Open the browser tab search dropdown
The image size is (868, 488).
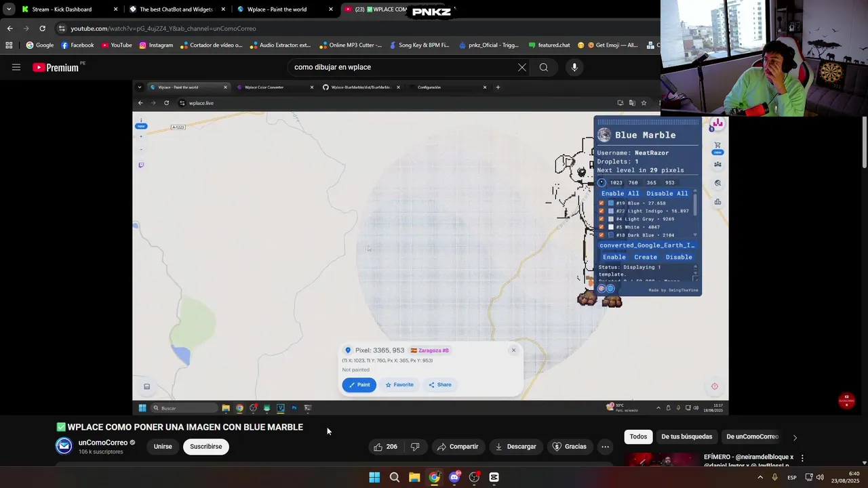click(x=9, y=9)
